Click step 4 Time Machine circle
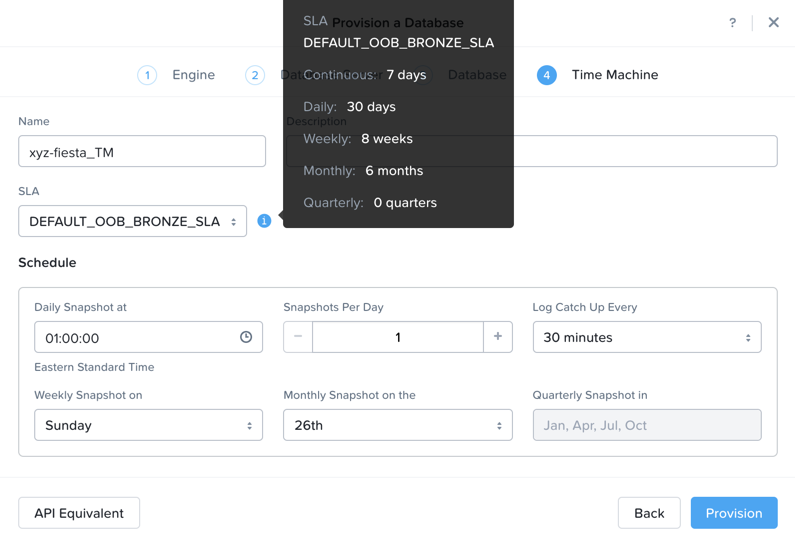This screenshot has height=547, width=795. coord(547,75)
